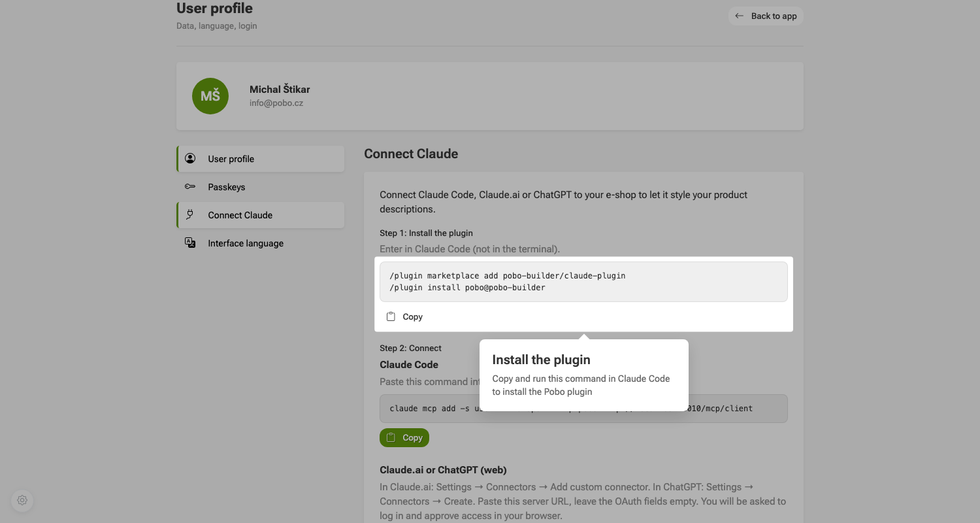The height and width of the screenshot is (523, 980).
Task: Click the Interface language translate icon
Action: point(190,243)
